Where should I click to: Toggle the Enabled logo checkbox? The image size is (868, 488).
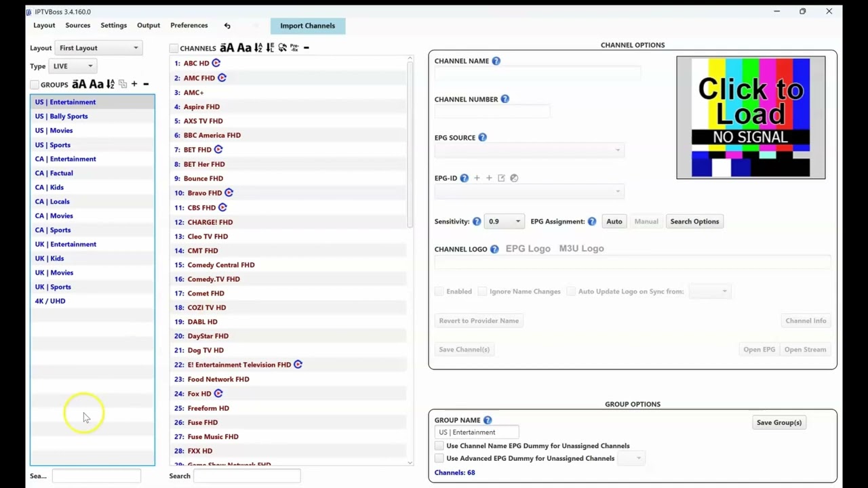coord(439,291)
